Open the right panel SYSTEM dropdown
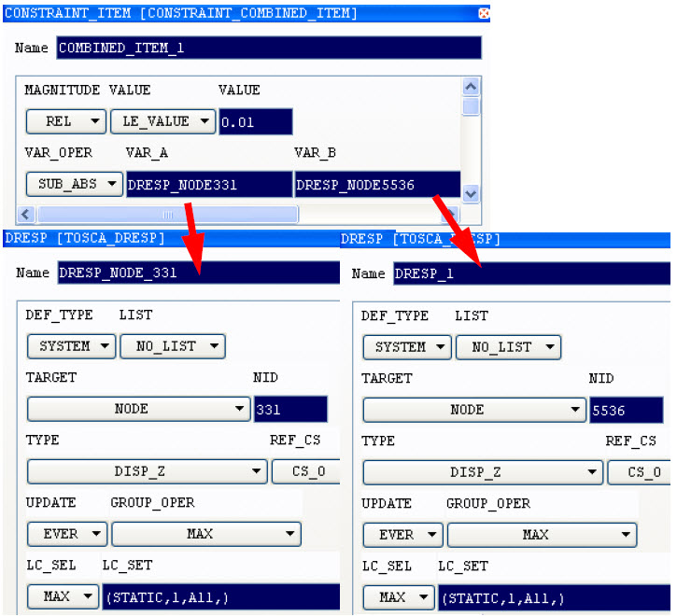 (407, 347)
